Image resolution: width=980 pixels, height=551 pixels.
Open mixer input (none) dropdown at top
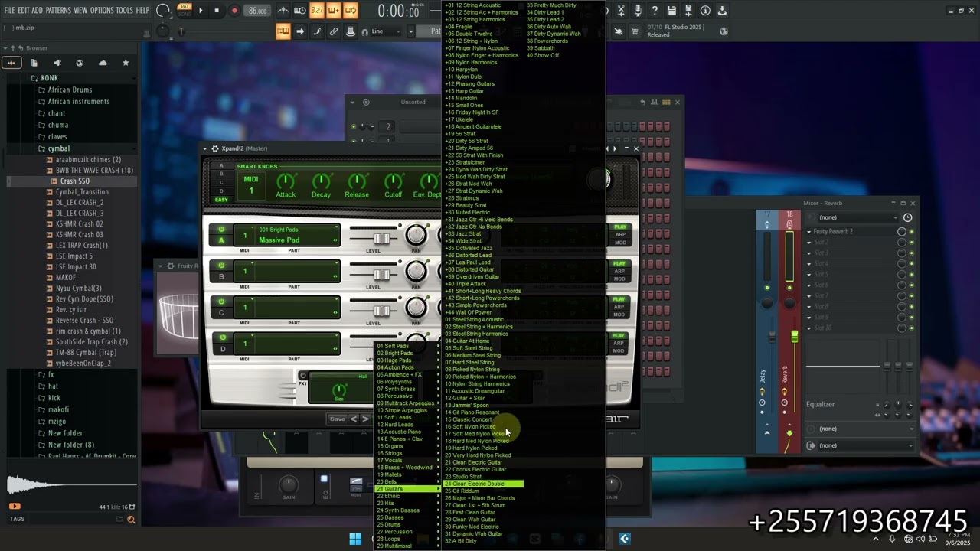pos(858,217)
